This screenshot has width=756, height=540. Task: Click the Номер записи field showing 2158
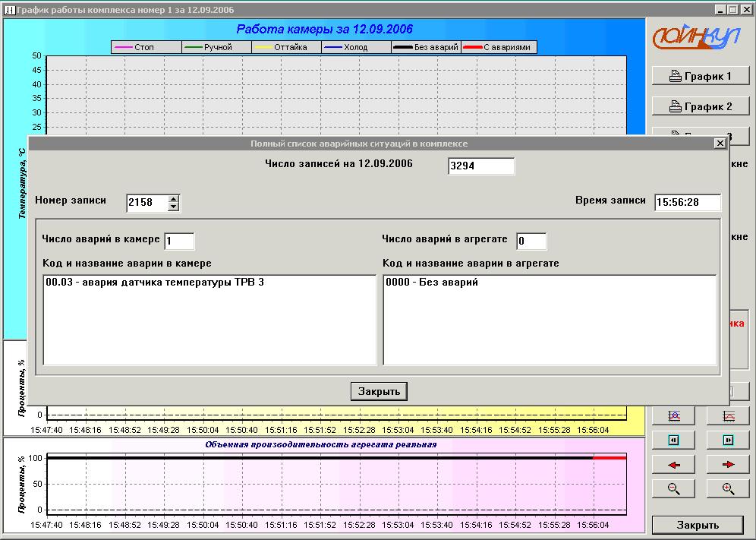coord(147,203)
